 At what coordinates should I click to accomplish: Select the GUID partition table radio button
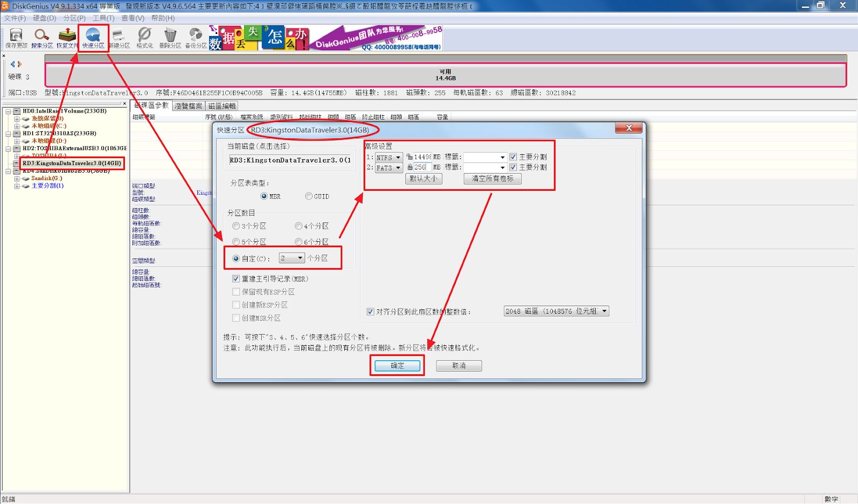(309, 196)
